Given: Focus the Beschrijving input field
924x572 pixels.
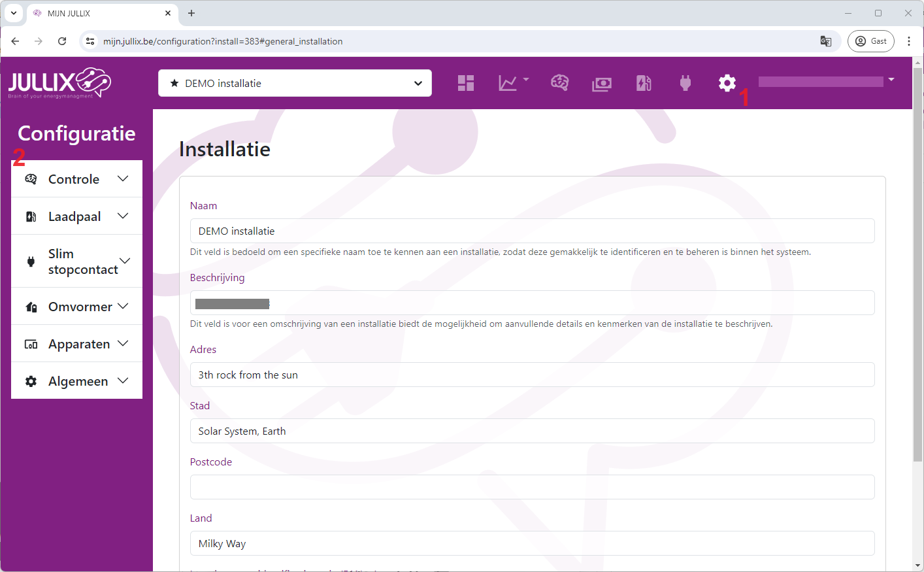Looking at the screenshot, I should coord(532,303).
